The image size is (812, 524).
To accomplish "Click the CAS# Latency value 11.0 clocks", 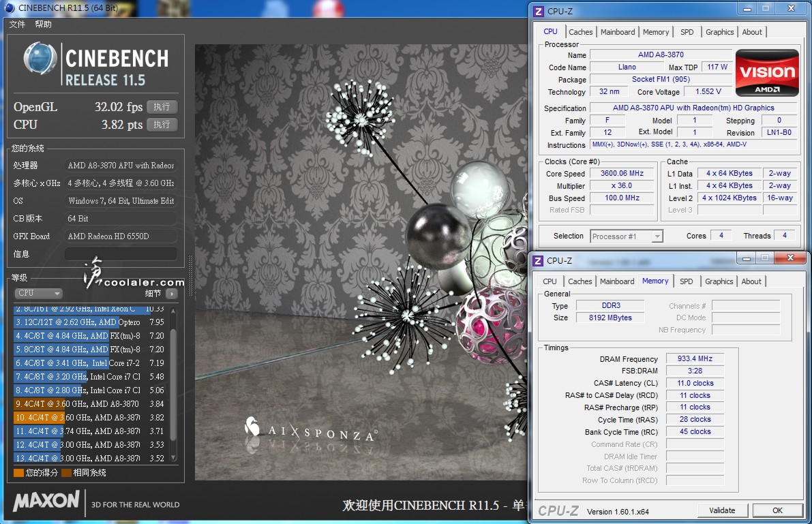I will tap(695, 383).
